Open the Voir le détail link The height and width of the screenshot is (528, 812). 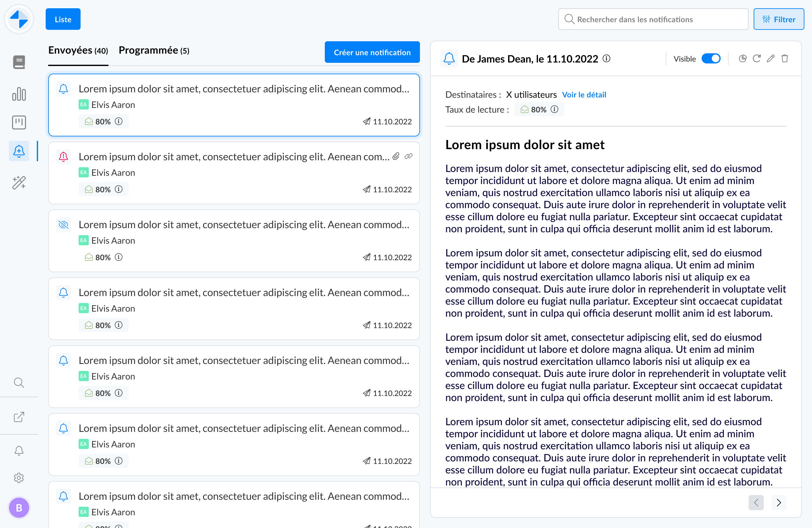click(584, 95)
